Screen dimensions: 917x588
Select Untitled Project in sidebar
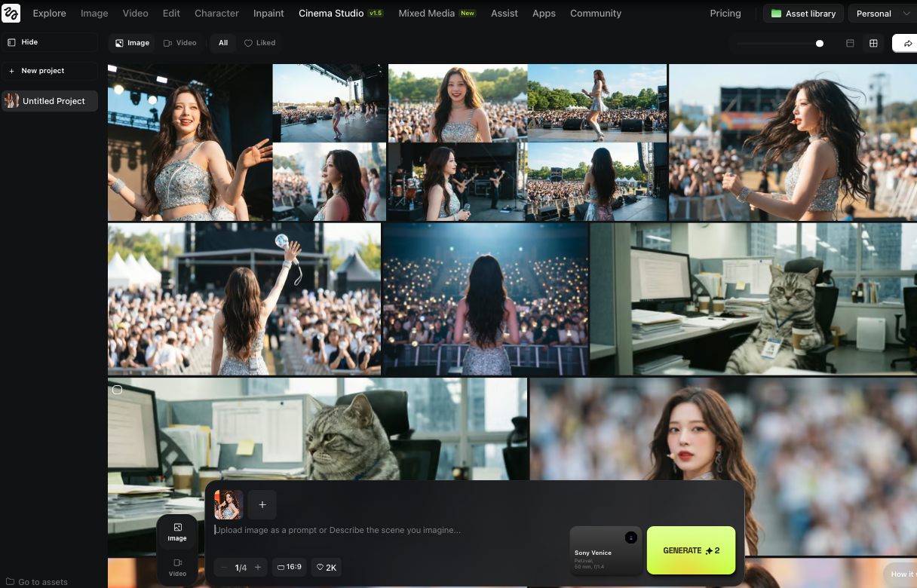(x=50, y=101)
